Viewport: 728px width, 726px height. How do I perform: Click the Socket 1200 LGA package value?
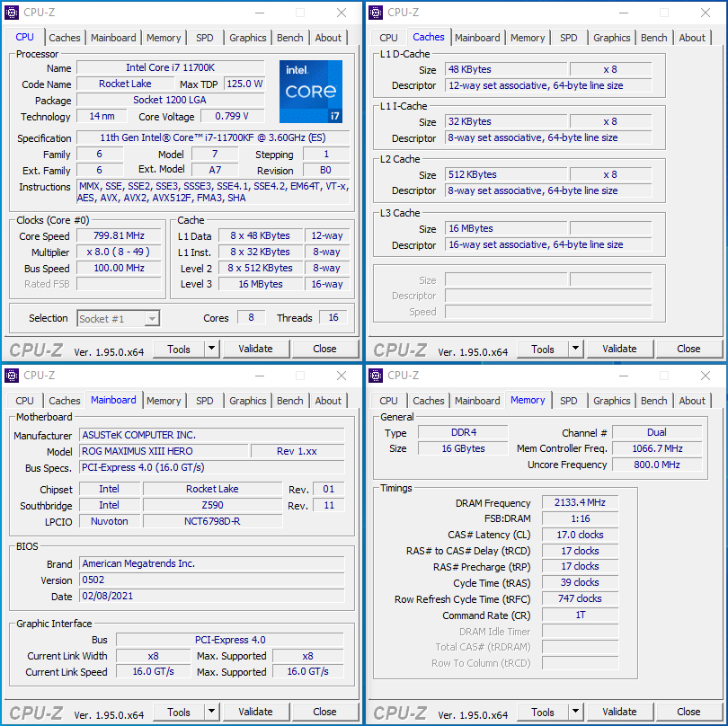point(171,101)
